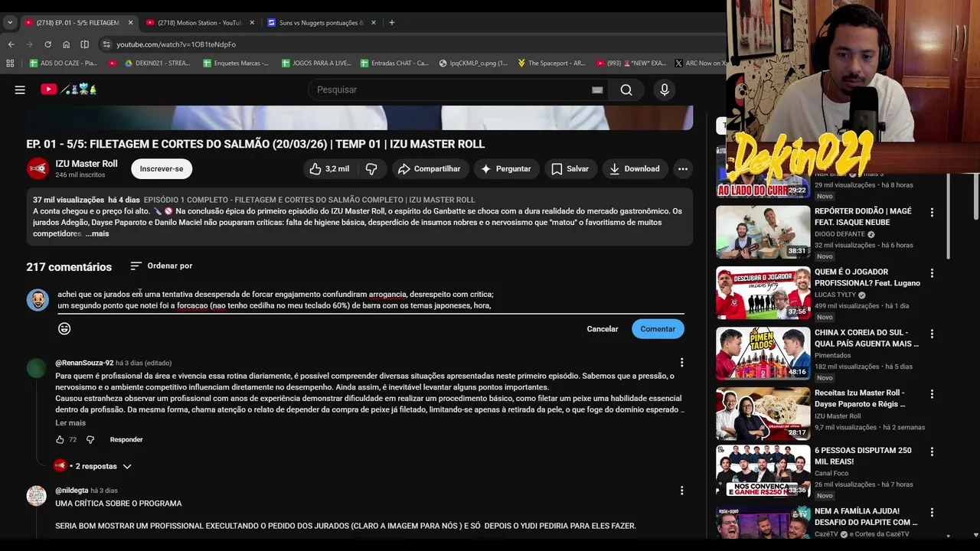Dislike the video
This screenshot has height=551, width=980.
(x=371, y=168)
